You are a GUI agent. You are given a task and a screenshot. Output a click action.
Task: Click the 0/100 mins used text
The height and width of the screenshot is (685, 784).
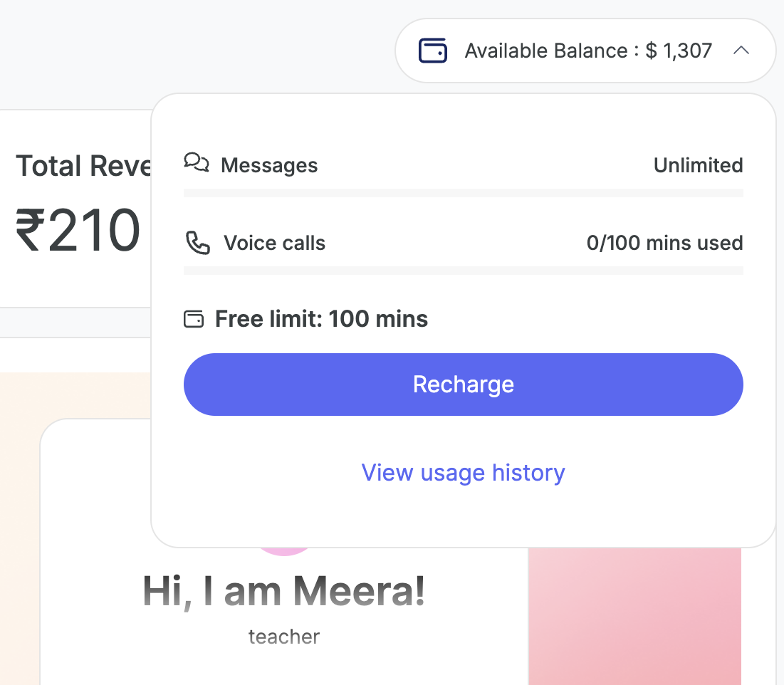click(664, 243)
